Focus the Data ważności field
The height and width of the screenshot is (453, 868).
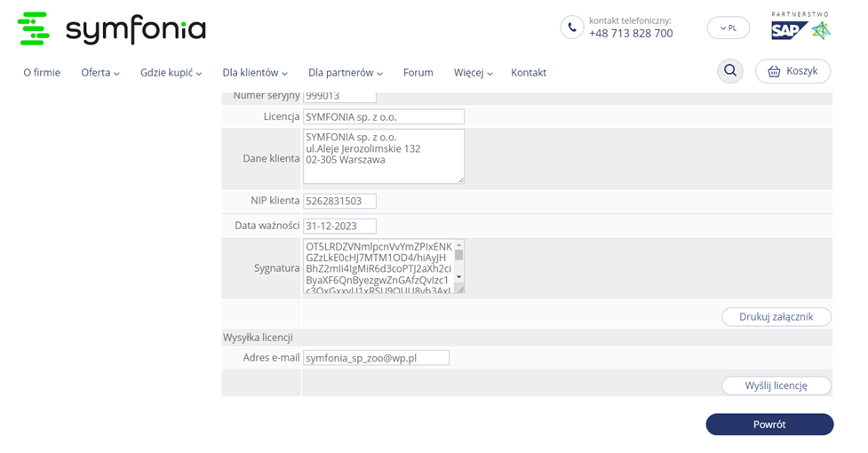340,226
